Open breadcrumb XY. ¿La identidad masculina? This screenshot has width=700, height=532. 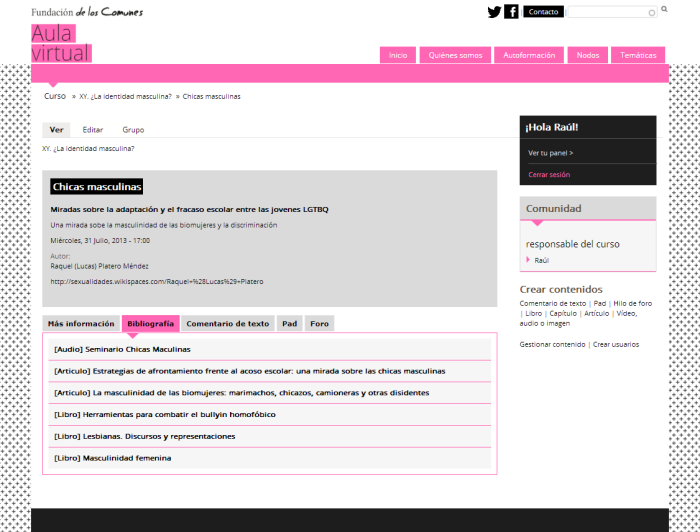(125, 96)
